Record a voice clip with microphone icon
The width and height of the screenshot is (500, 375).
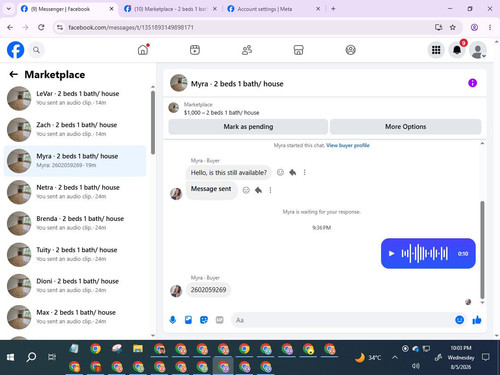coord(173,320)
